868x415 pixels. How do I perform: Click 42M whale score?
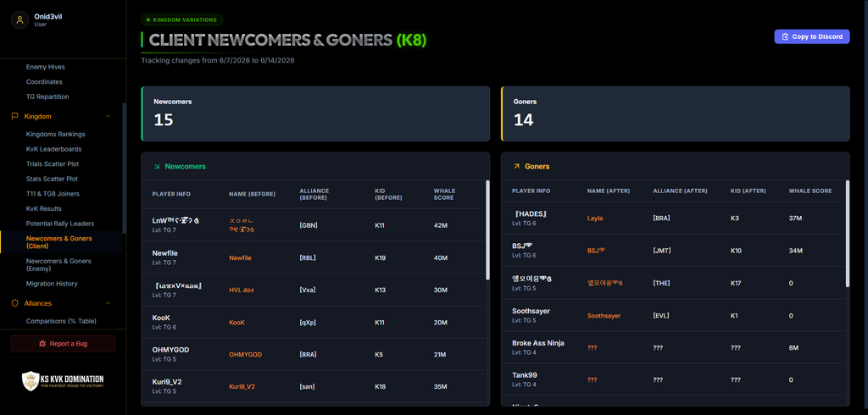[440, 225]
